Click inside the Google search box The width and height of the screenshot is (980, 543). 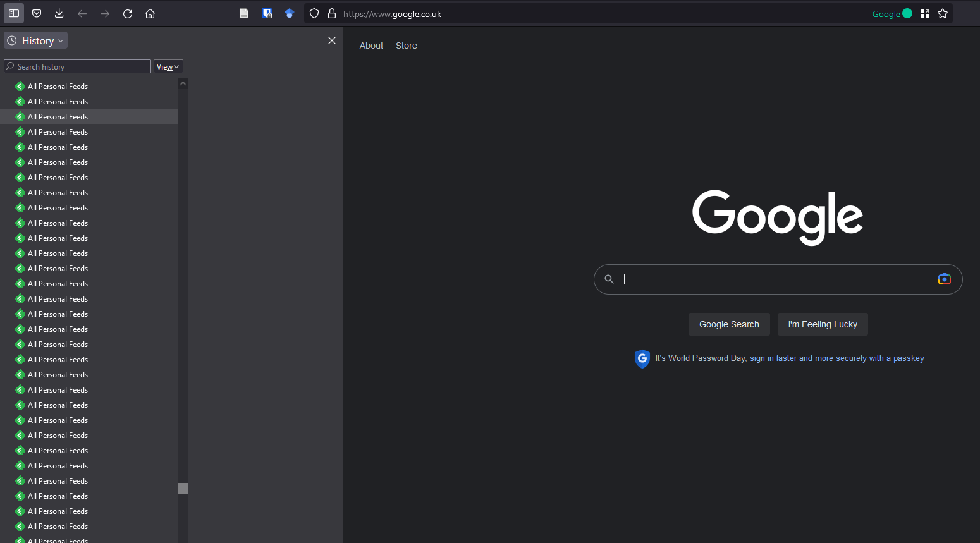(x=778, y=279)
